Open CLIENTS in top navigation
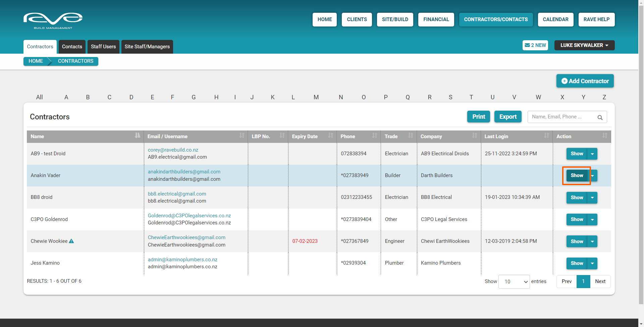The width and height of the screenshot is (644, 327). tap(357, 19)
